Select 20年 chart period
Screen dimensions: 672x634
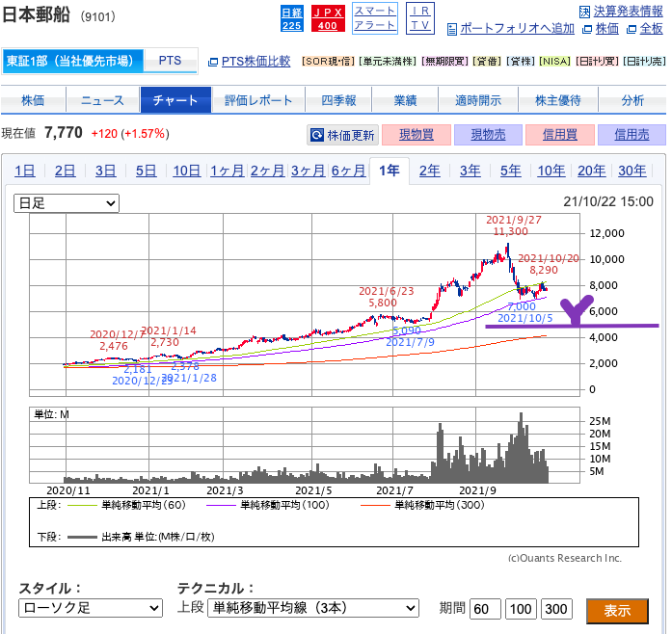click(x=591, y=171)
